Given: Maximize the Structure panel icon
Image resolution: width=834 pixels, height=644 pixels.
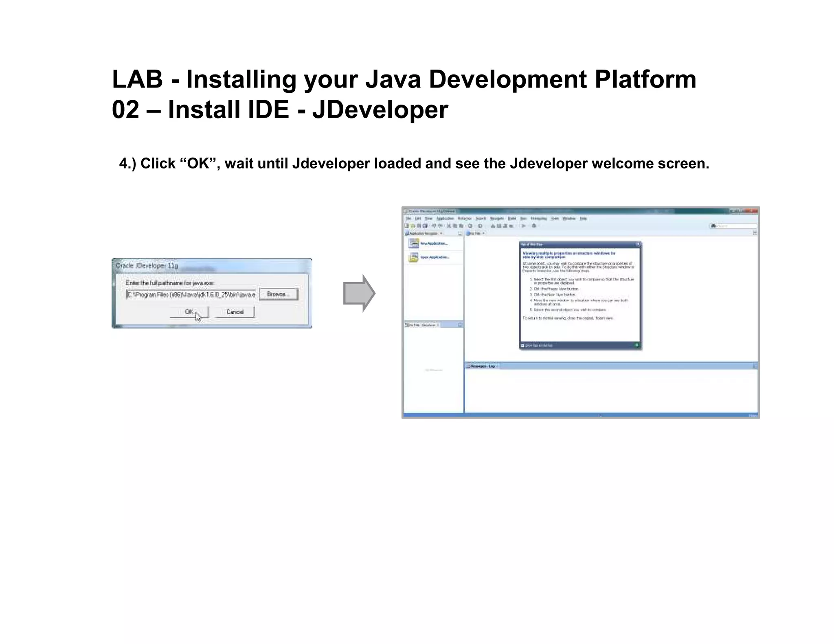Looking at the screenshot, I should pyautogui.click(x=460, y=325).
